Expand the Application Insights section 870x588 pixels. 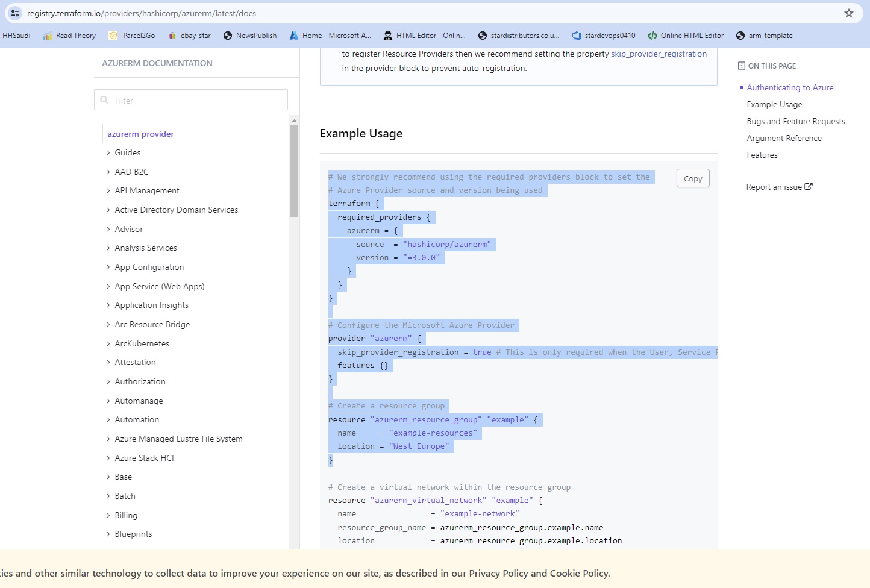(108, 305)
